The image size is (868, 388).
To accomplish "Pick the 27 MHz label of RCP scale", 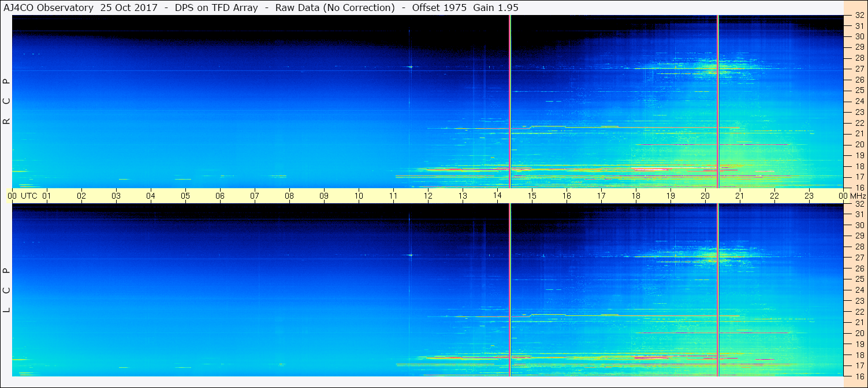I will 859,69.
